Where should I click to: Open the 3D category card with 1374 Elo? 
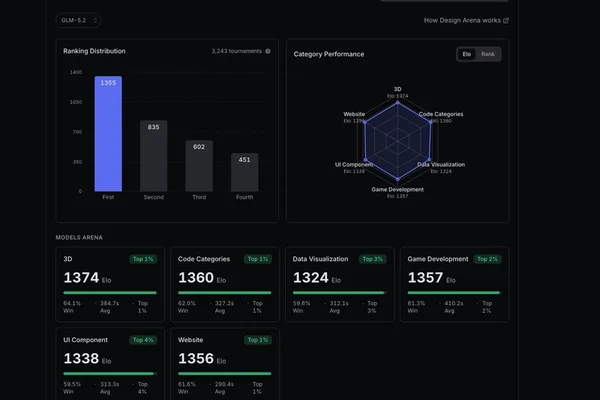click(110, 284)
